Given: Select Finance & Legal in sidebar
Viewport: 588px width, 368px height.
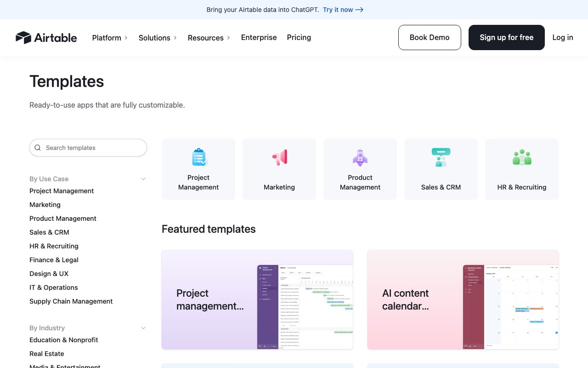Looking at the screenshot, I should point(54,260).
